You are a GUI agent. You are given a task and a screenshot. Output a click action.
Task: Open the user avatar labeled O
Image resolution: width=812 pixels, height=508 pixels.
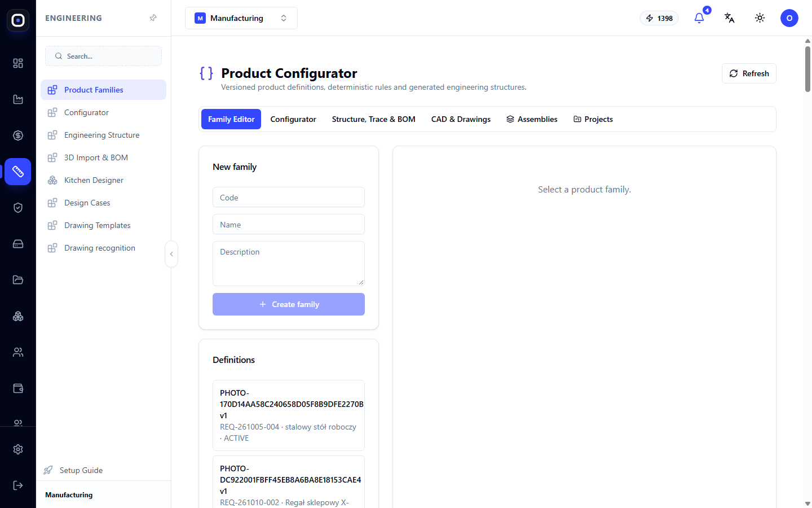789,18
